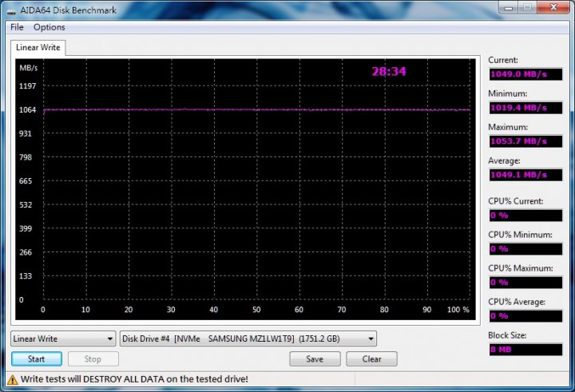The image size is (575, 392).
Task: Click the Average speed value 1049.1 MB/s
Action: point(525,175)
